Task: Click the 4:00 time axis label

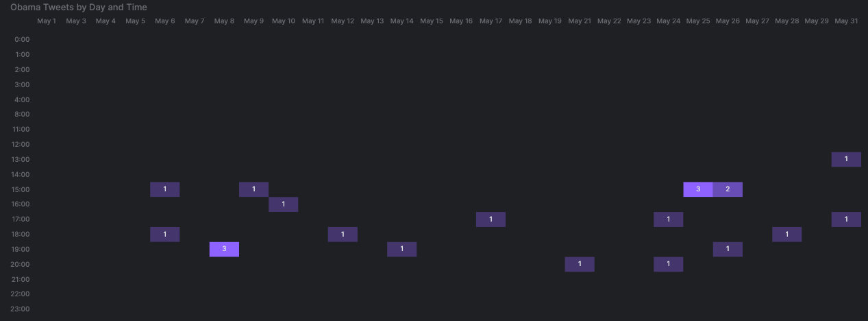Action: point(22,99)
